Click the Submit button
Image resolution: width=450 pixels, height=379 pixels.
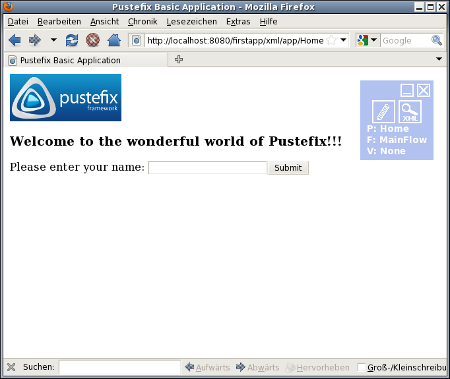tap(288, 168)
